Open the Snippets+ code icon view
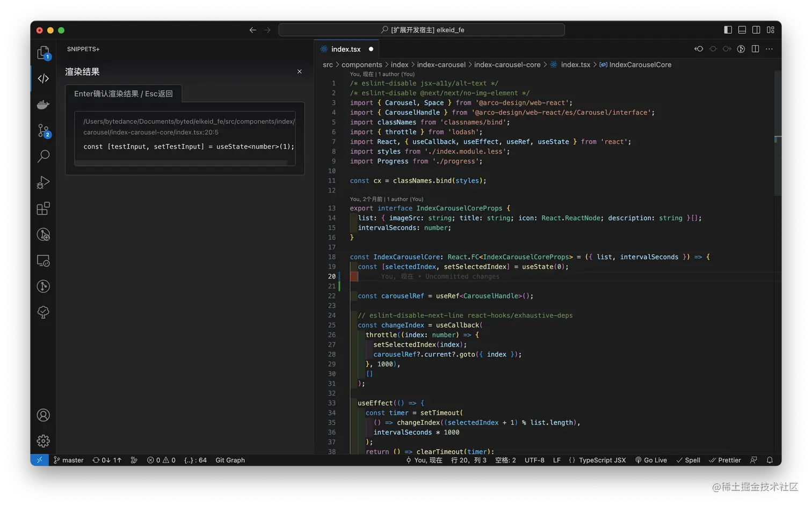Viewport: 812px width, 506px height. click(x=44, y=78)
